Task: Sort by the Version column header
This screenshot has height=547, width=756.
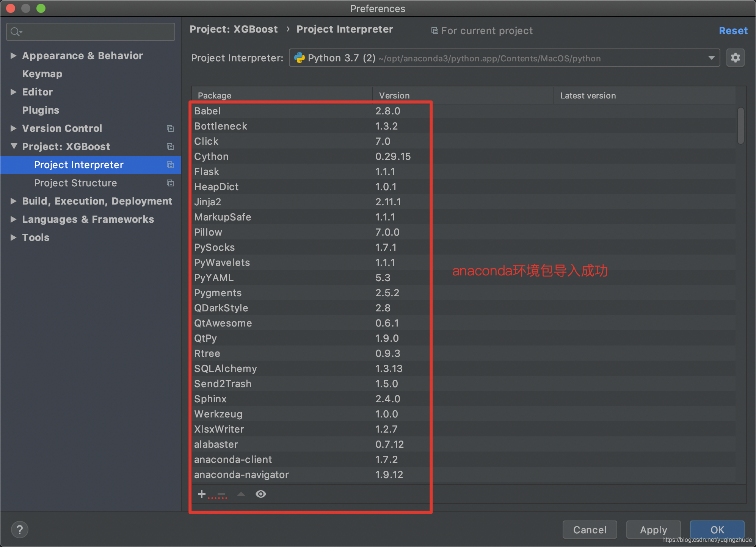Action: tap(463, 95)
